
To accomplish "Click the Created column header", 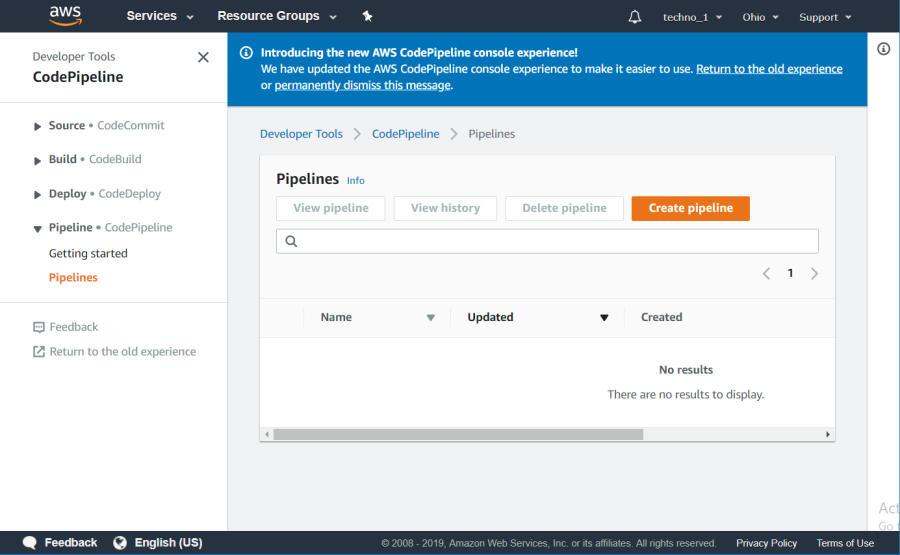I will [661, 317].
